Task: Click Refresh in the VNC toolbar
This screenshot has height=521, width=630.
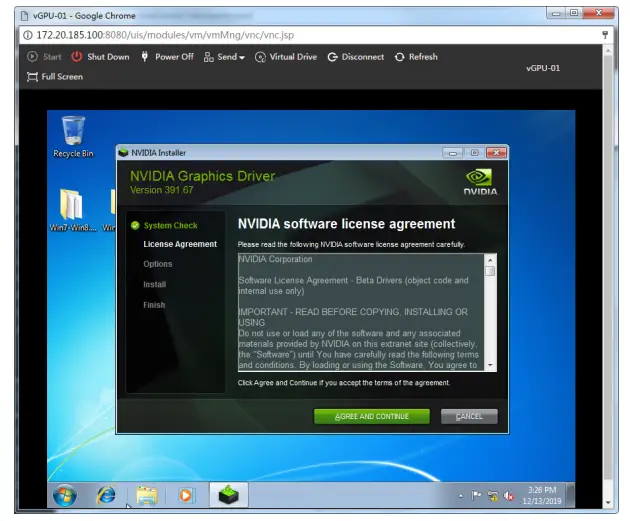Action: pos(416,57)
